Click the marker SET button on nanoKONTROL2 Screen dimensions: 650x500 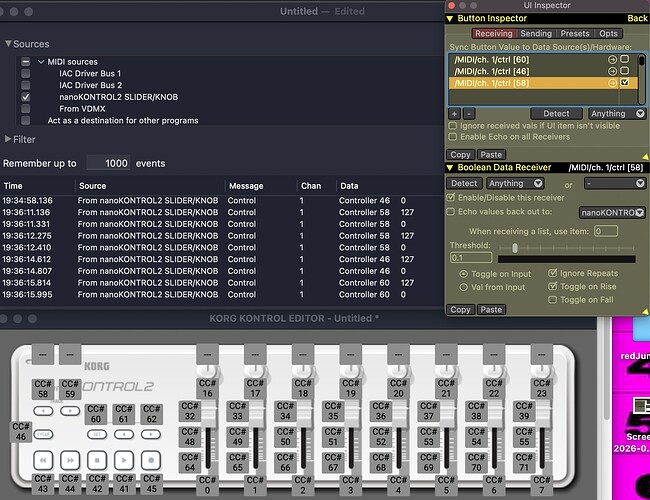pos(97,434)
